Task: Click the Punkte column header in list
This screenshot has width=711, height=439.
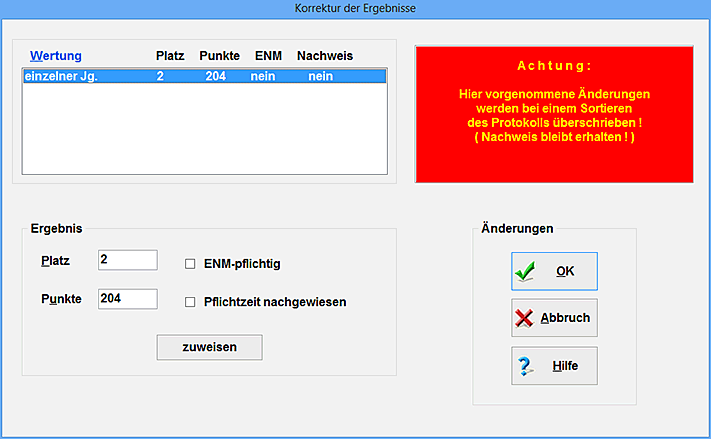Action: pos(219,55)
